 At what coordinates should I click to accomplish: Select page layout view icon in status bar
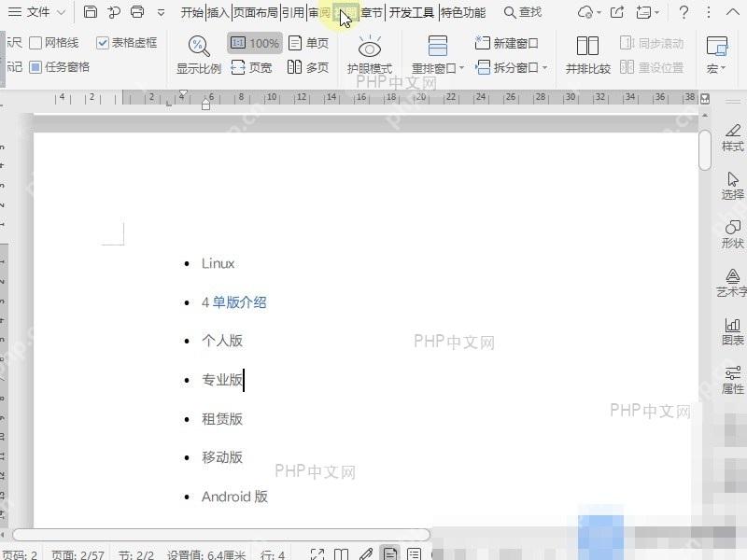pyautogui.click(x=389, y=553)
